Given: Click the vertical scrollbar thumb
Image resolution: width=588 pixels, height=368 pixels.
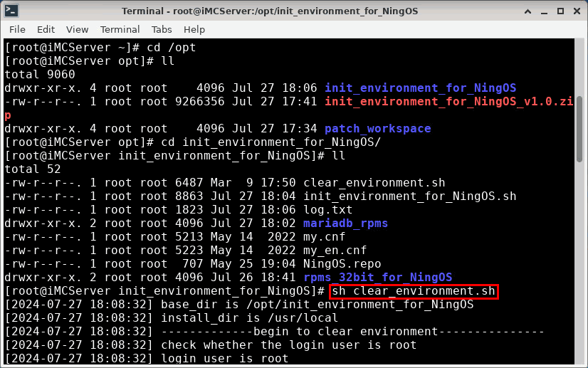Looking at the screenshot, I should [579, 130].
